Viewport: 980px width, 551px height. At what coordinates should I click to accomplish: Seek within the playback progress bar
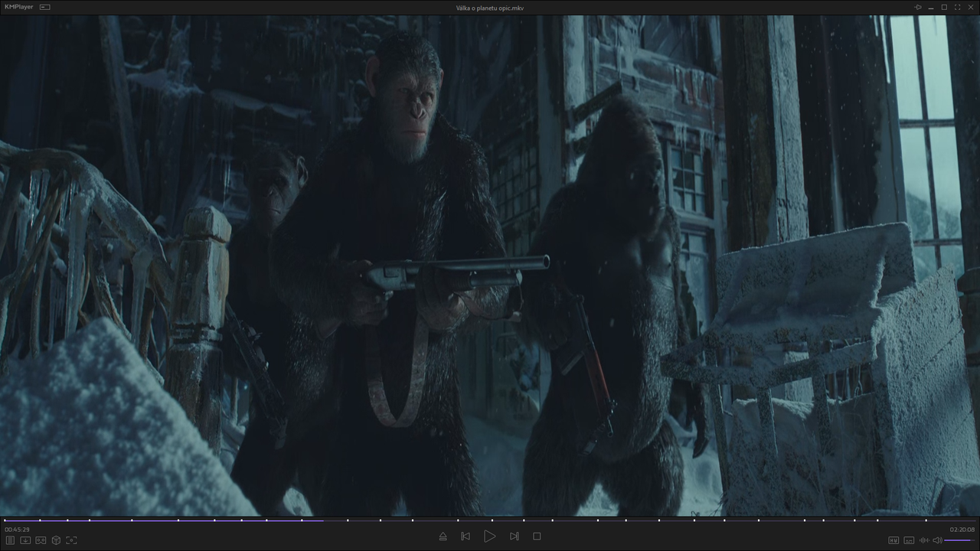(490, 520)
